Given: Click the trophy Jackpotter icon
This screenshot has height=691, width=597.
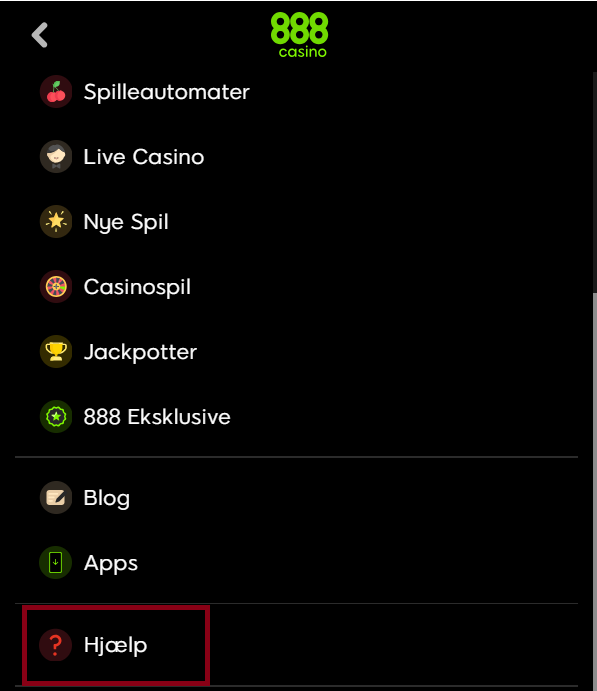Looking at the screenshot, I should pos(56,351).
